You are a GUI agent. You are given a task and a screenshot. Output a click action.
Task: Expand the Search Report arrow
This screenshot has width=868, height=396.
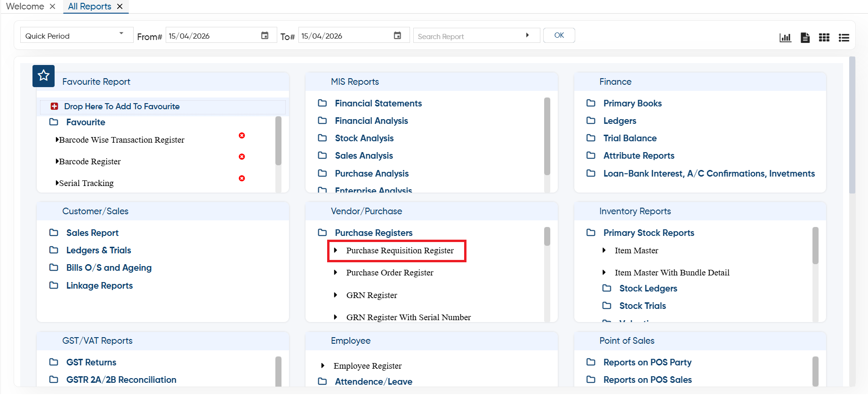coord(527,35)
